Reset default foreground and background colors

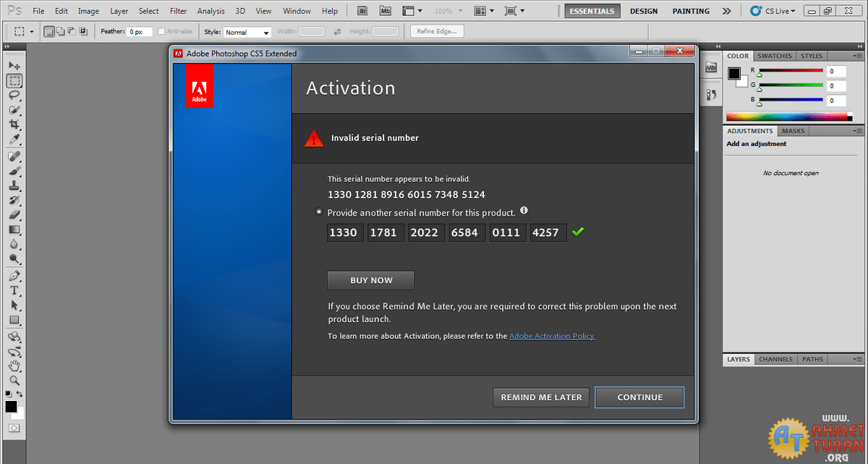pyautogui.click(x=9, y=394)
